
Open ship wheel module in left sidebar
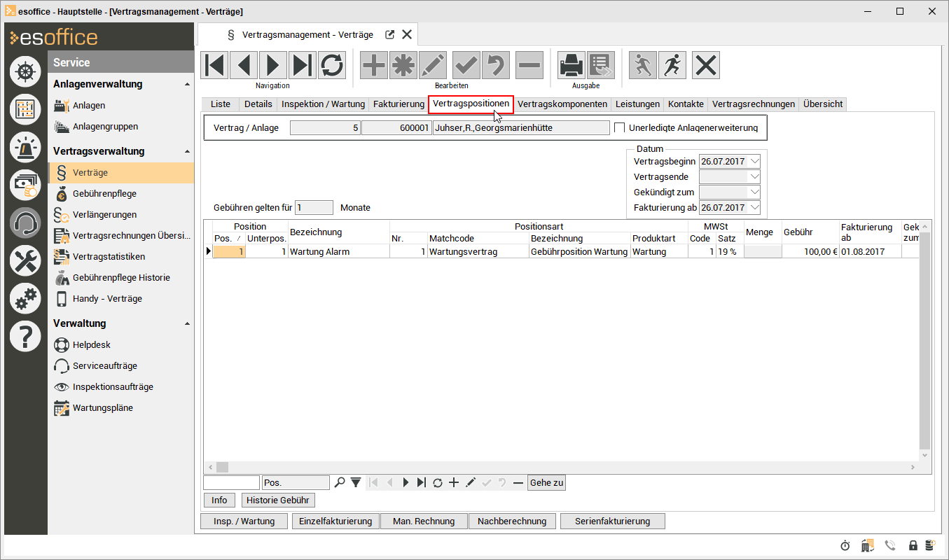(25, 71)
